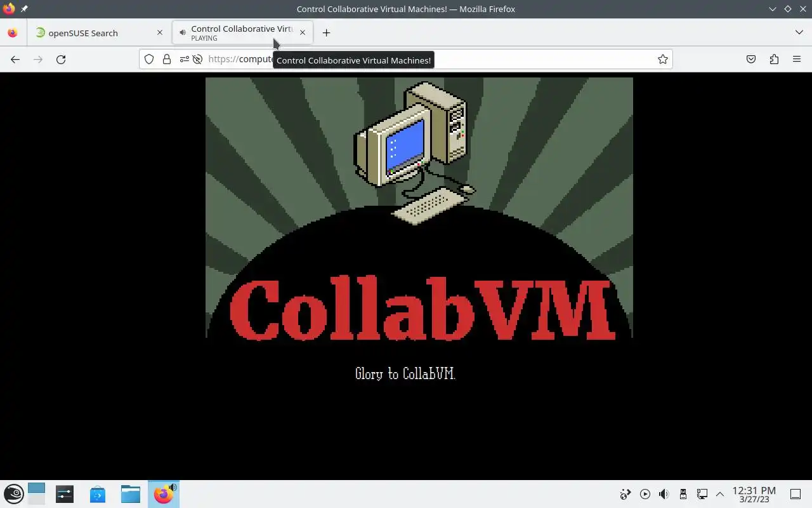
Task: Launch System Settings from taskbar
Action: point(65,494)
